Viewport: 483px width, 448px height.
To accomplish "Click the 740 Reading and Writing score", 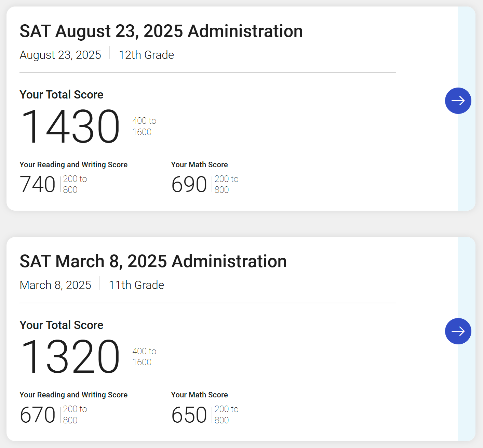I will 38,184.
